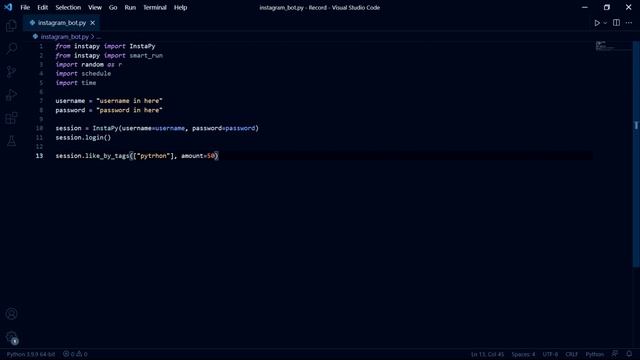640x360 pixels.
Task: Open the Run menu
Action: (x=130, y=7)
